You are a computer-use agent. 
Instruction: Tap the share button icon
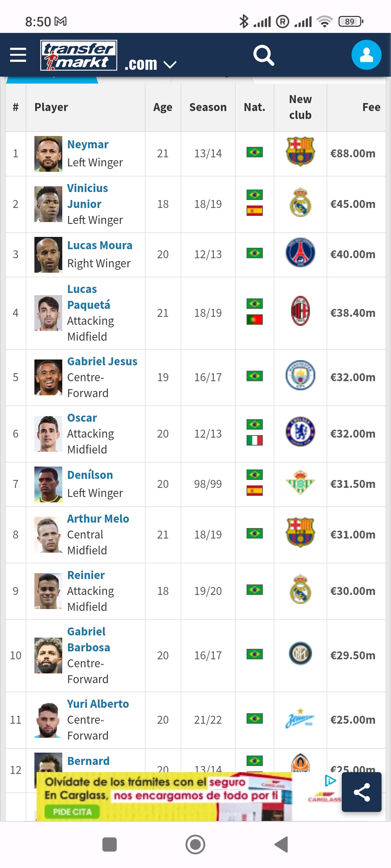(x=362, y=792)
